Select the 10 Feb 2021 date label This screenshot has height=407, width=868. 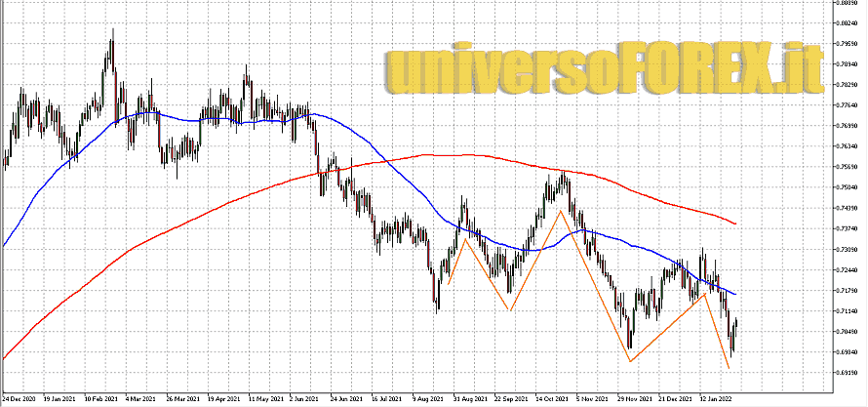(x=102, y=398)
